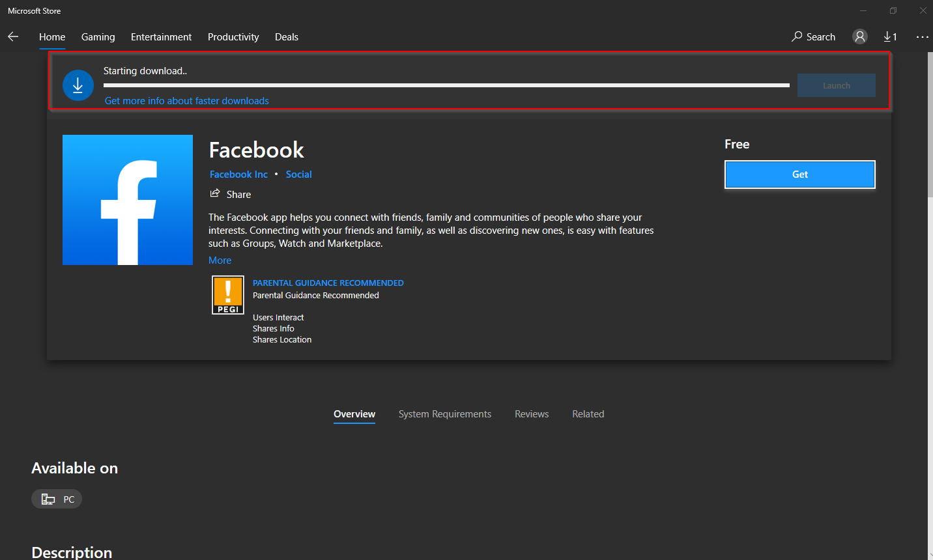Open the Deals tab
Image resolution: width=933 pixels, height=560 pixels.
[287, 36]
